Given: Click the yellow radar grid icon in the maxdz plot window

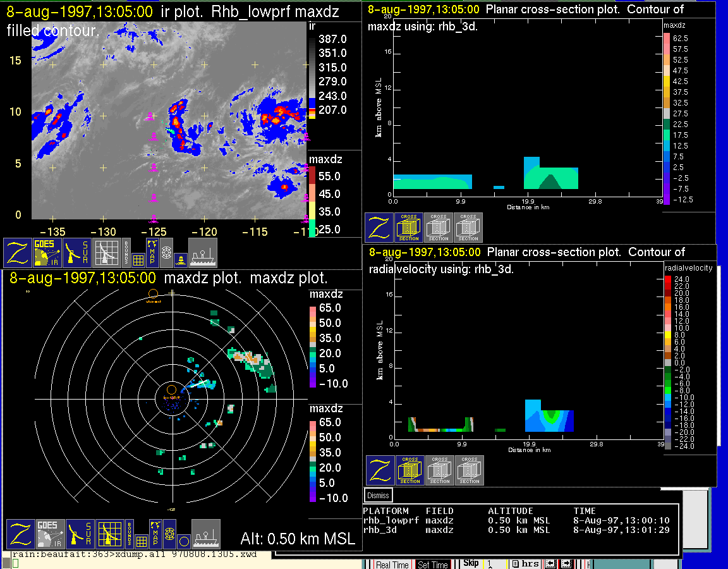Looking at the screenshot, I should (x=109, y=534).
